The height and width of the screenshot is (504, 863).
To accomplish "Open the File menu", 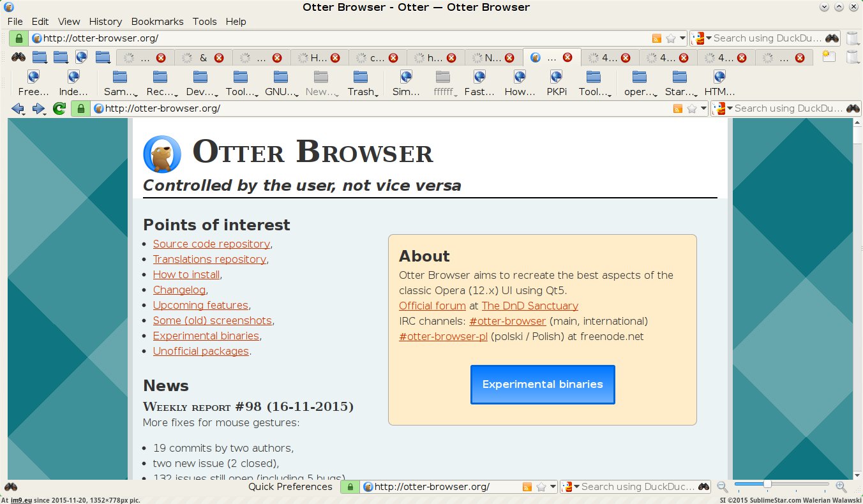I will pos(15,21).
